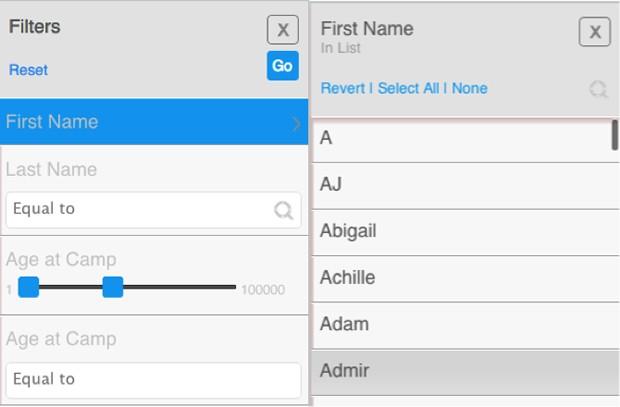This screenshot has height=407, width=620.
Task: Click the Go button
Action: 283,66
